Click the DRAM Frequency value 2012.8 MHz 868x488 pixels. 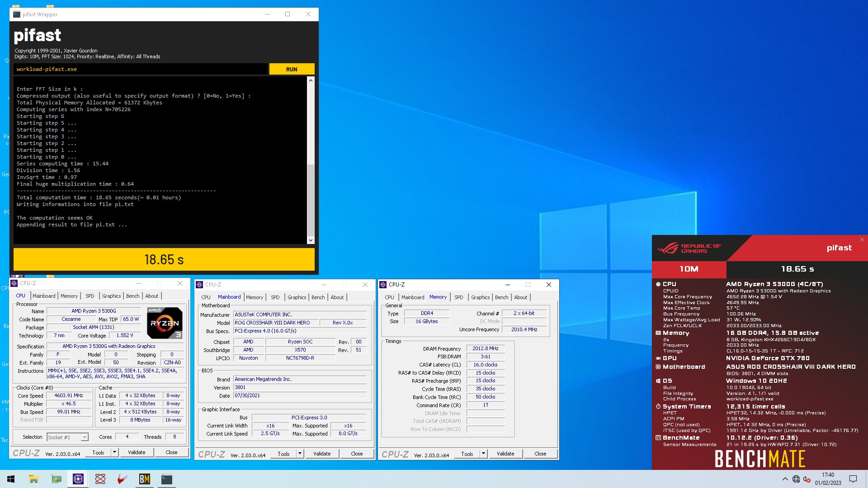tap(486, 349)
